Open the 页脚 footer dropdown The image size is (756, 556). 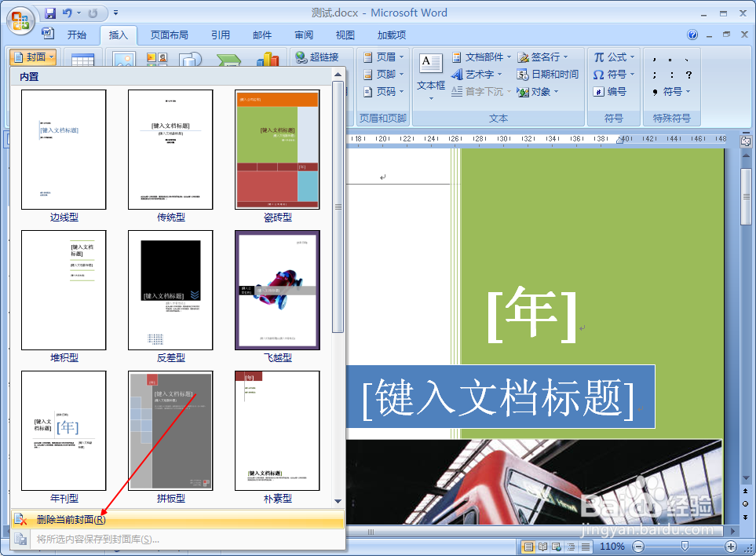pyautogui.click(x=383, y=75)
